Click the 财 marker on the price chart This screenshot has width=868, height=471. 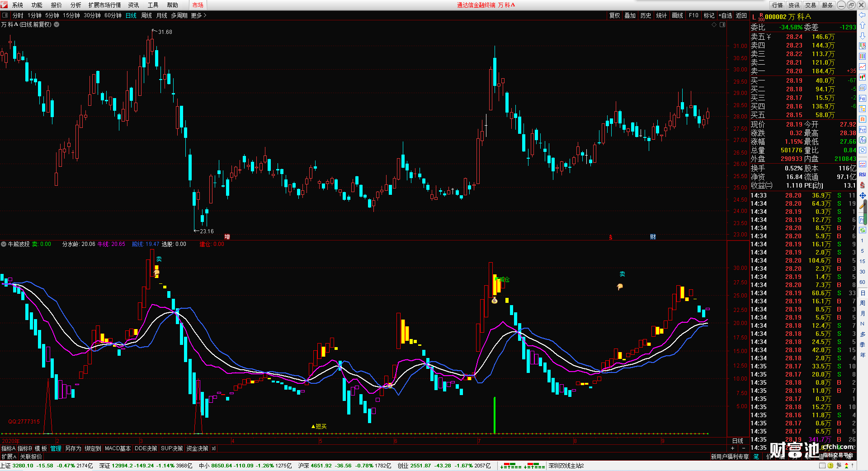[653, 237]
